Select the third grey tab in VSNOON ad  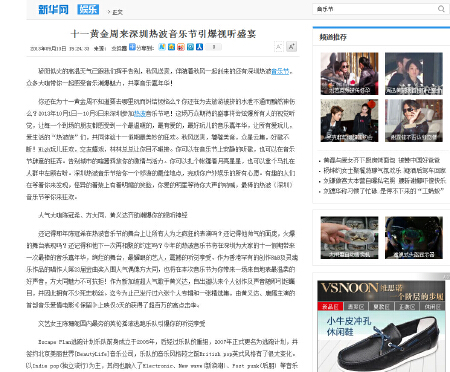381,306
